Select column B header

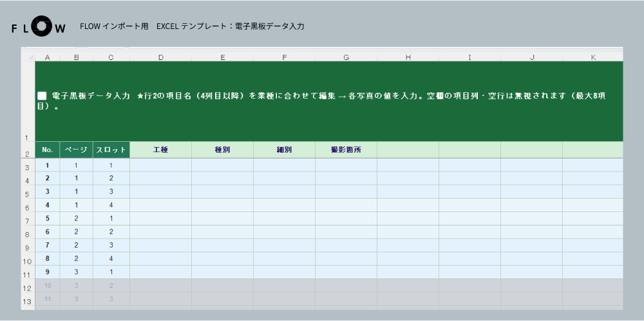(77, 57)
